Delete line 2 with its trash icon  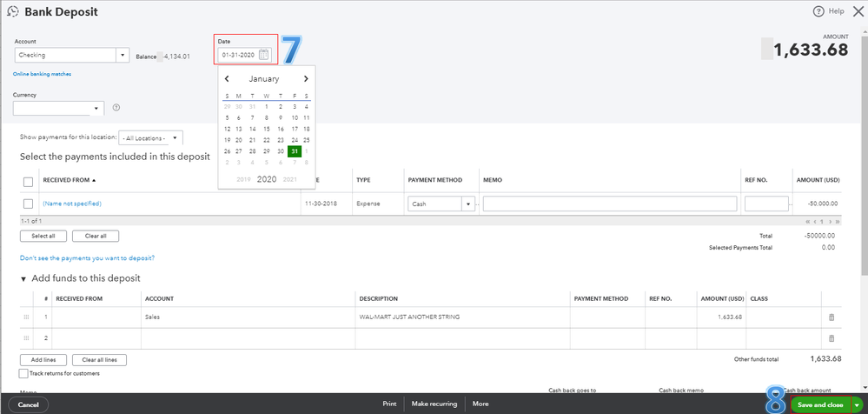pos(831,338)
